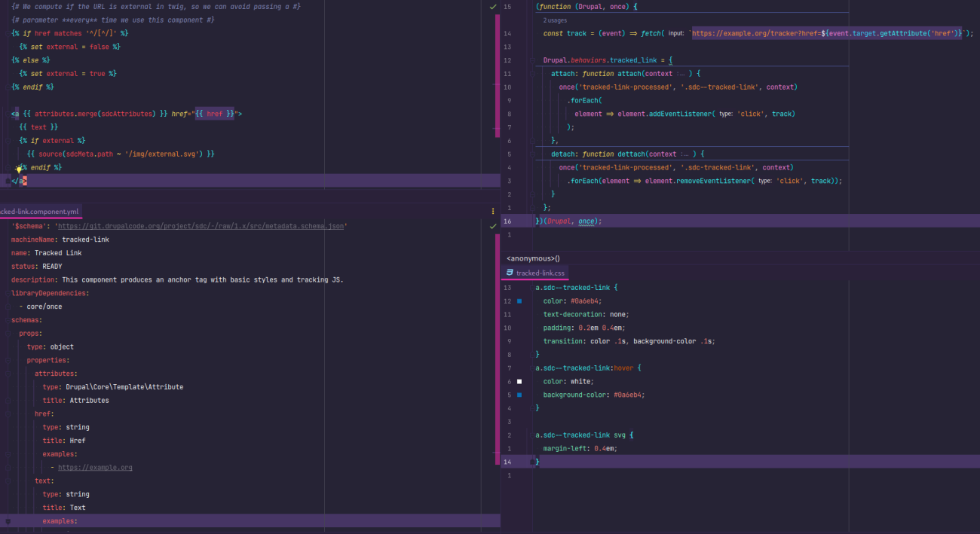The height and width of the screenshot is (534, 980).
Task: Follow the https://example.org link in YAML examples
Action: (95, 468)
